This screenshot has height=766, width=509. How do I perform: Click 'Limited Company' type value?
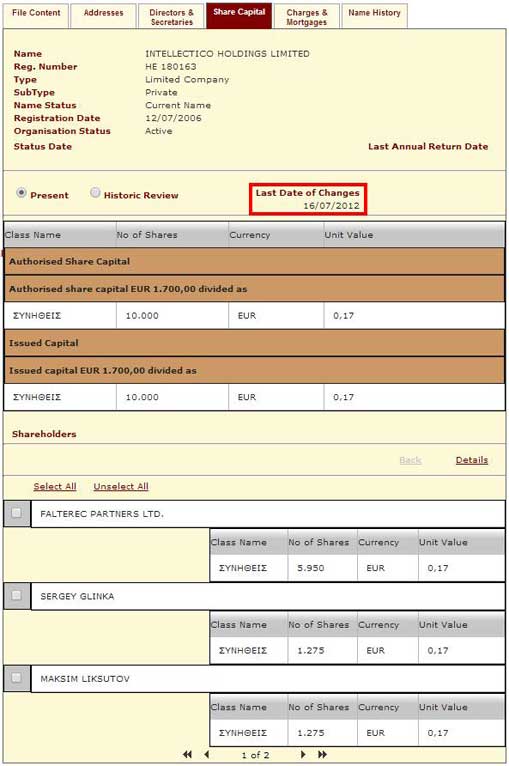(187, 80)
